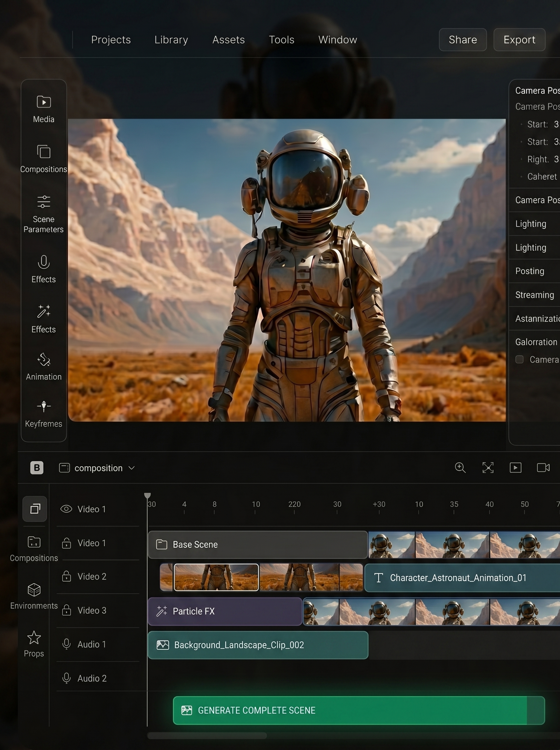Click Generate Complete Scene button
The width and height of the screenshot is (560, 750).
coord(359,710)
